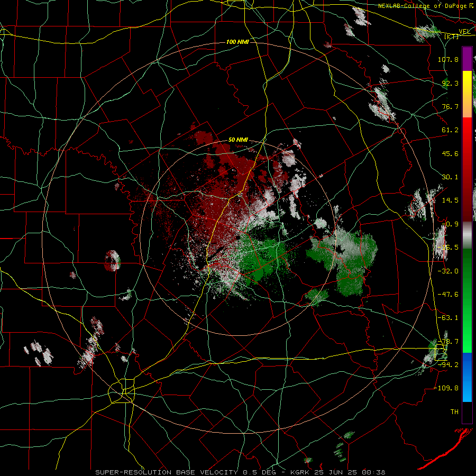Screen dimensions: 476x476
Task: Click the KGRK radar site identifier
Action: (300, 472)
